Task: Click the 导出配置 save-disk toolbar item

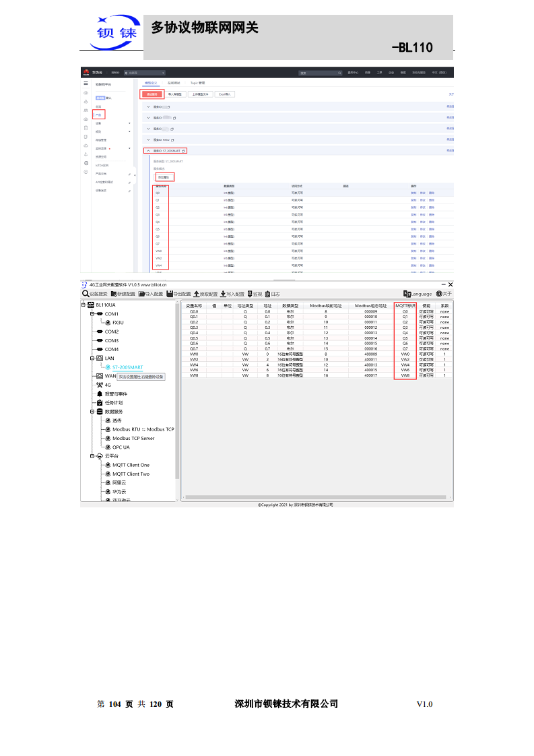Action: click(x=178, y=294)
